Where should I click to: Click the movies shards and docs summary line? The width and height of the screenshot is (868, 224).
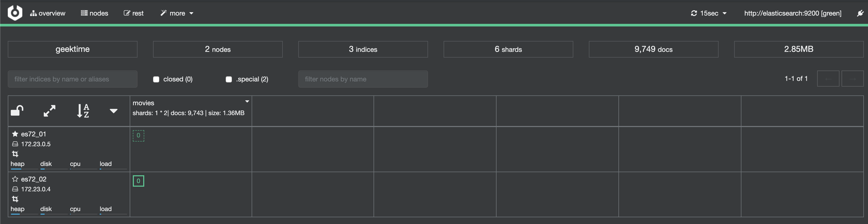click(188, 113)
